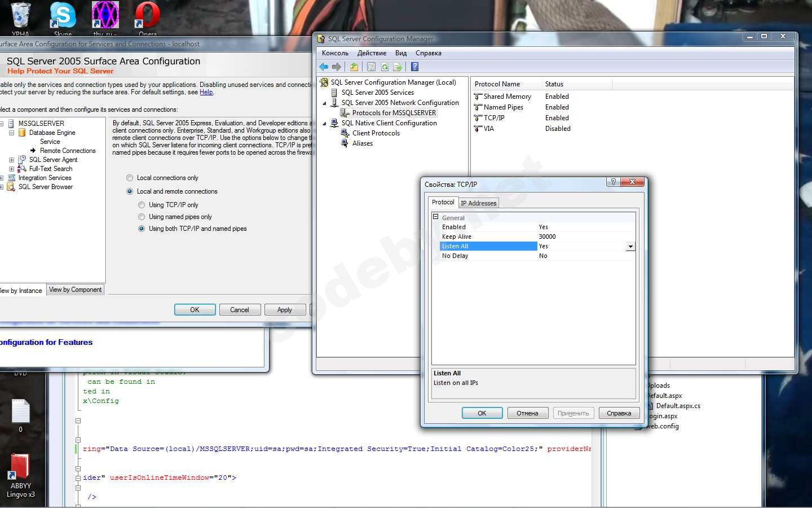Switch to View by Component tab
The image size is (812, 508).
pos(75,290)
